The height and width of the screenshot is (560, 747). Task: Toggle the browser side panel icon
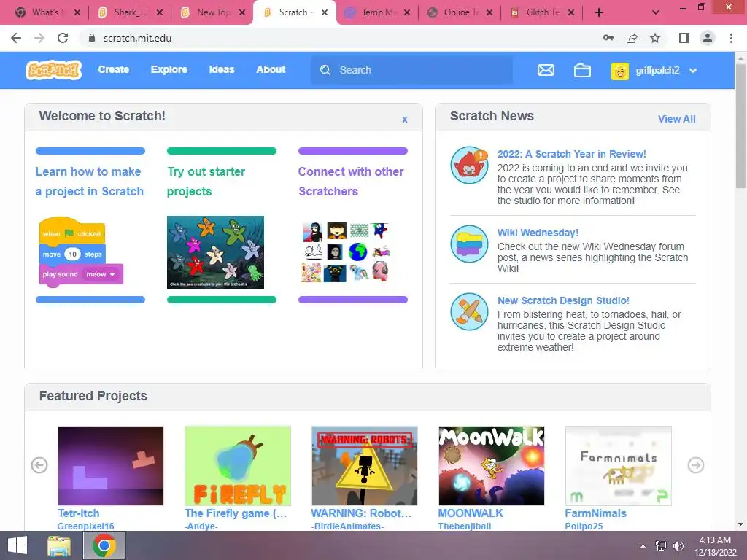[684, 38]
